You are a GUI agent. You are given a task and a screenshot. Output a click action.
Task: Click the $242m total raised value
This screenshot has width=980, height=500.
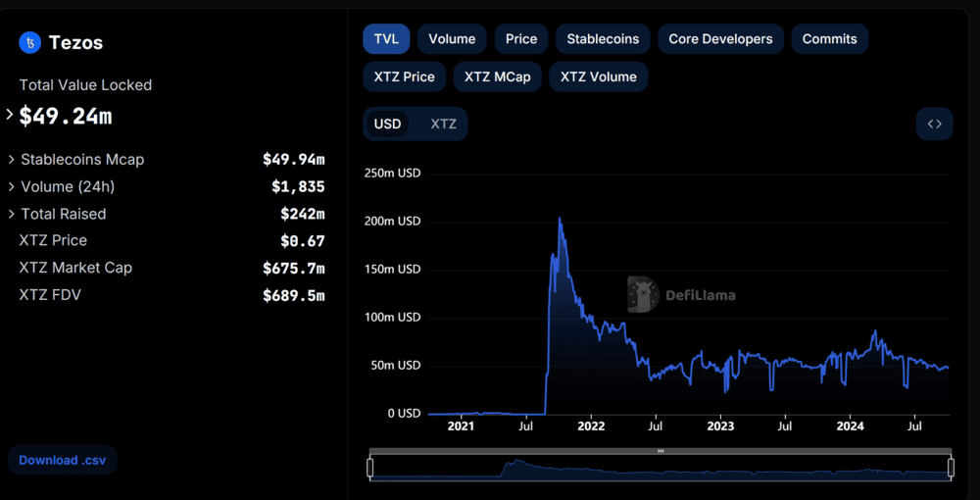[303, 214]
